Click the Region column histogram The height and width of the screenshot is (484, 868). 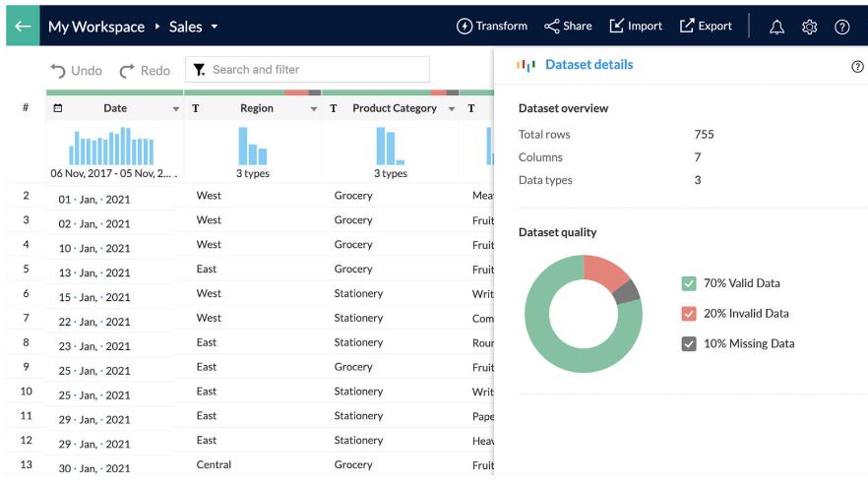click(x=252, y=146)
